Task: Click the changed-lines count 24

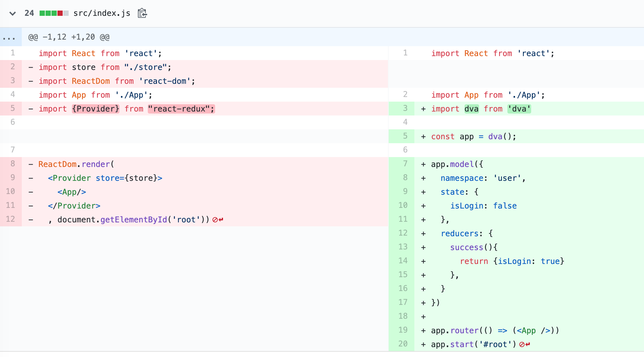Action: click(x=29, y=13)
